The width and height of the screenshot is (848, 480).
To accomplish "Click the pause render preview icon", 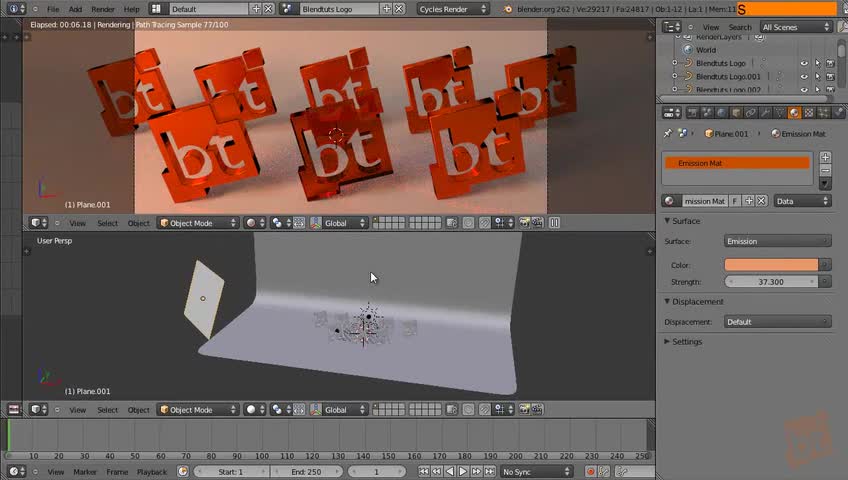I will (x=554, y=223).
